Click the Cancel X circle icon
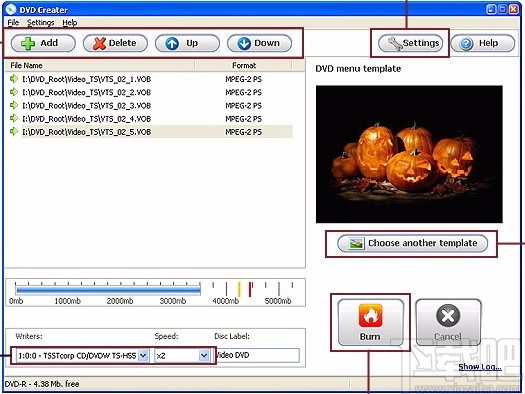Screen dimensions: 525x394 [448, 315]
